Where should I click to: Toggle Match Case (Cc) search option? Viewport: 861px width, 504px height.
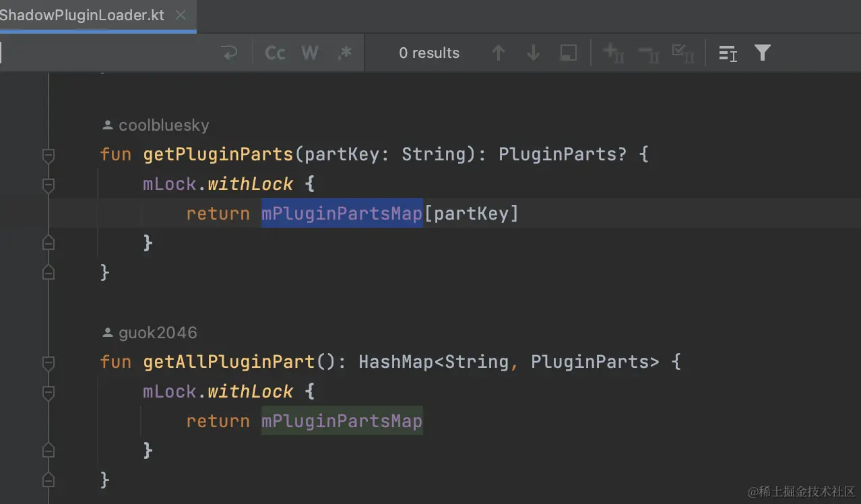[275, 53]
